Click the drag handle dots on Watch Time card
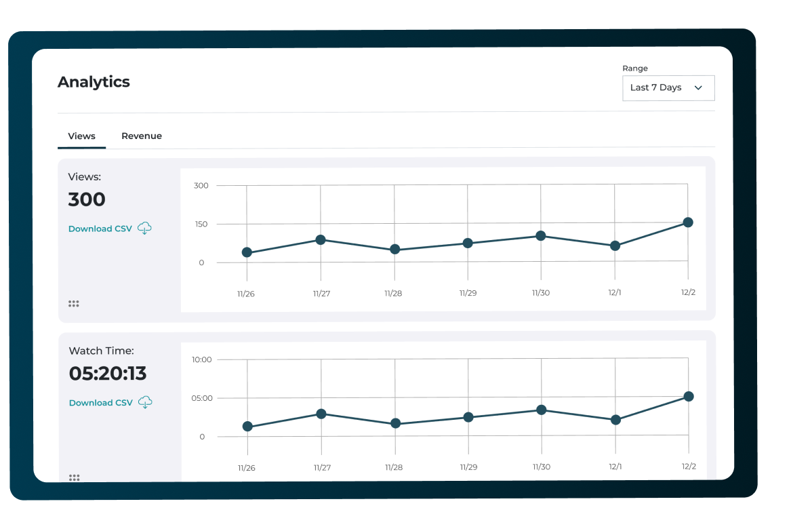This screenshot has height=529, width=812. 75,477
